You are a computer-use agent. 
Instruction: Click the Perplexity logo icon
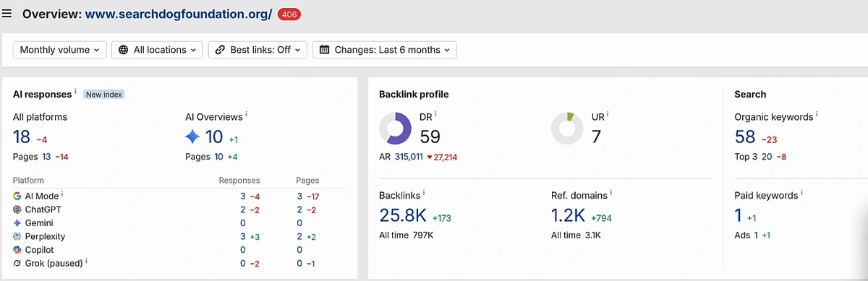(x=17, y=236)
